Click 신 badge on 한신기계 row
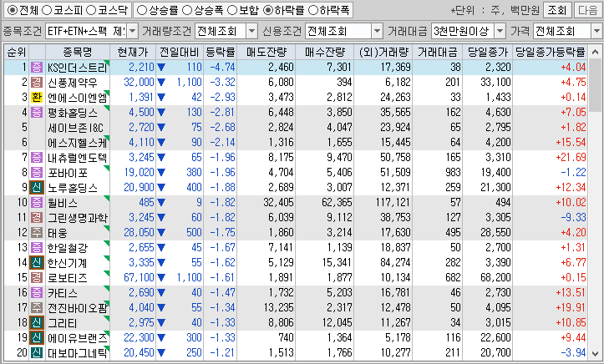The height and width of the screenshot is (364, 604). coord(37,262)
